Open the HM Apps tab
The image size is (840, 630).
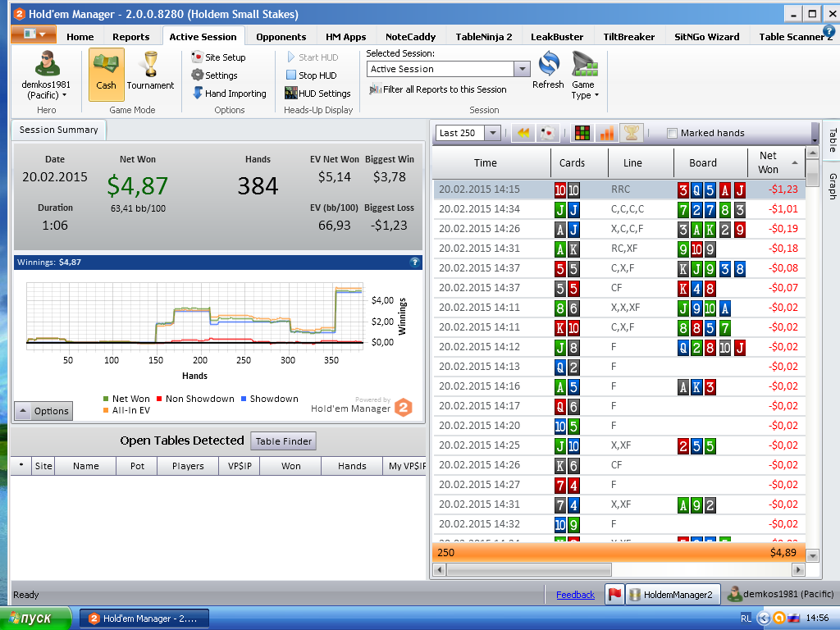tap(345, 36)
